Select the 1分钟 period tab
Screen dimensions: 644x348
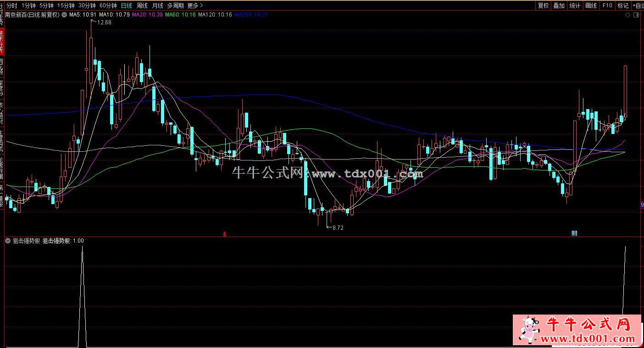click(x=28, y=6)
